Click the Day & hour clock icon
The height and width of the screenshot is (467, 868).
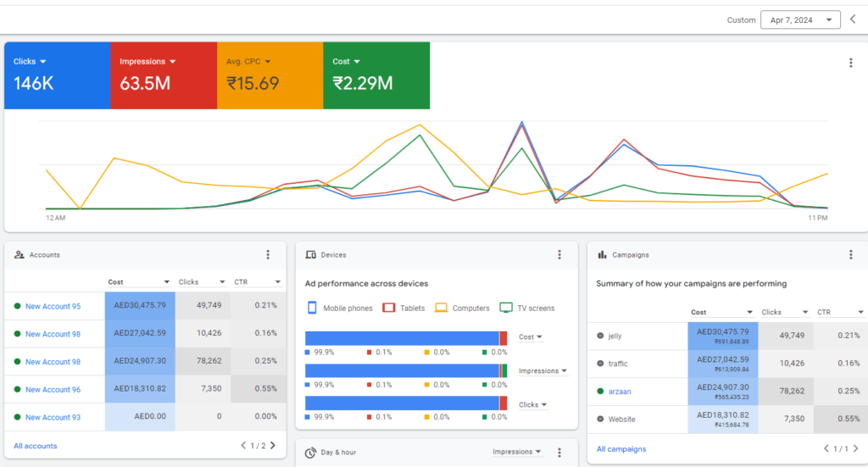pos(311,453)
